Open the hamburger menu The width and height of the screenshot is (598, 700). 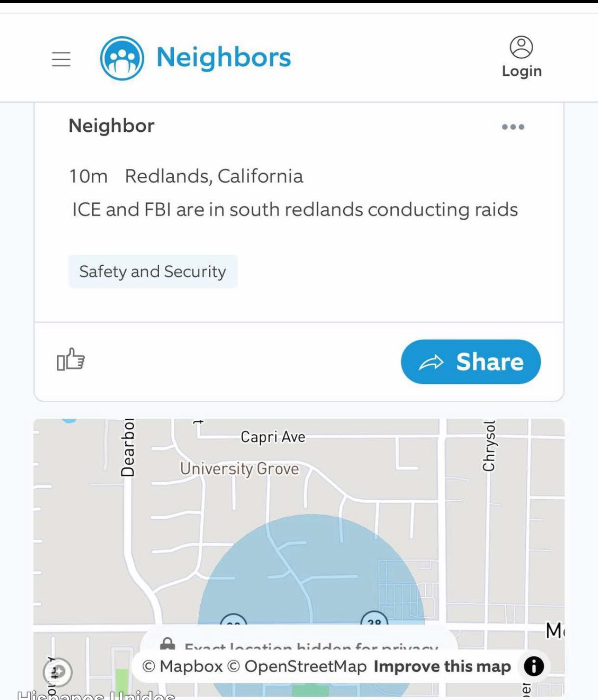pyautogui.click(x=61, y=59)
